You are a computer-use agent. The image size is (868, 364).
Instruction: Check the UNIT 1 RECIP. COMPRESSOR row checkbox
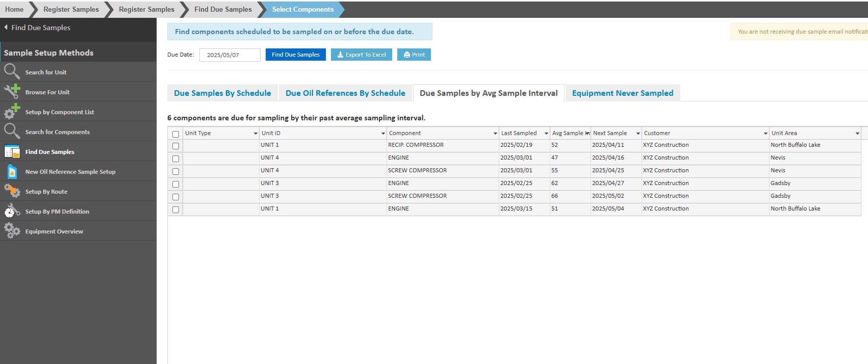click(x=176, y=146)
